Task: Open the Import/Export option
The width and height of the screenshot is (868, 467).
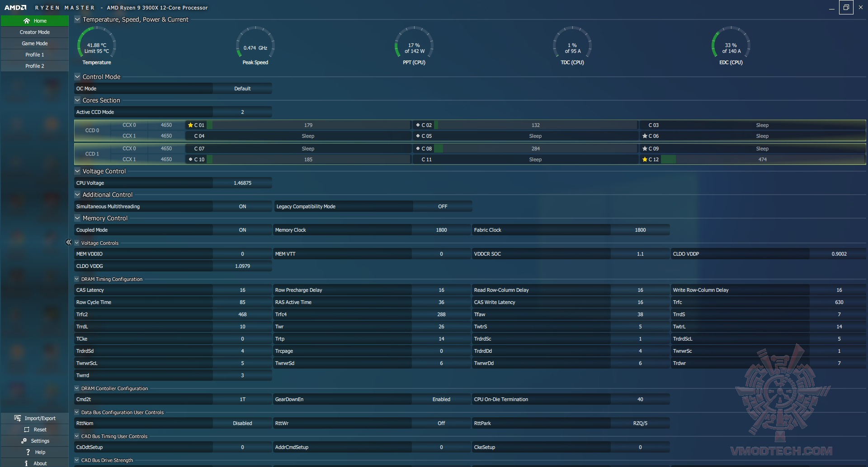Action: [x=35, y=418]
